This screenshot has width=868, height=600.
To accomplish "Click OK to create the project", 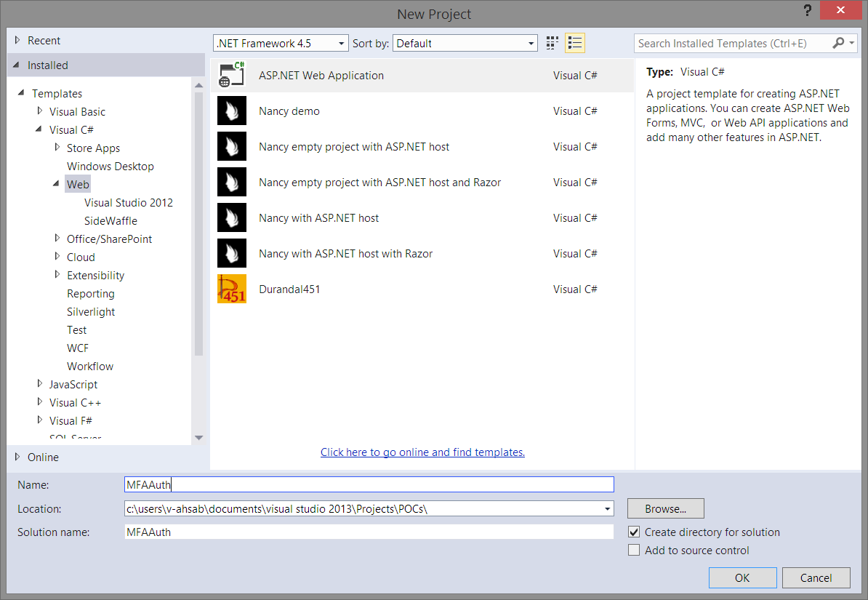I will pyautogui.click(x=742, y=578).
